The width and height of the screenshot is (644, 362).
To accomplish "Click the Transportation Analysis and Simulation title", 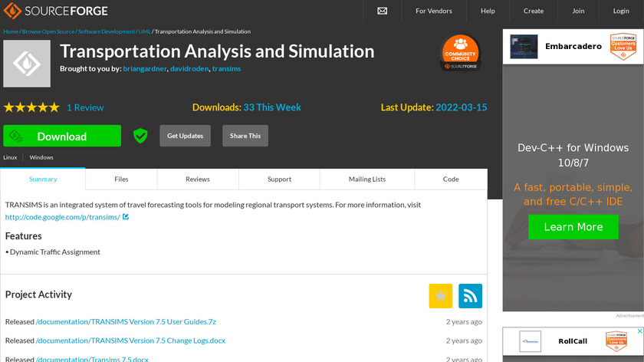I will tap(217, 51).
